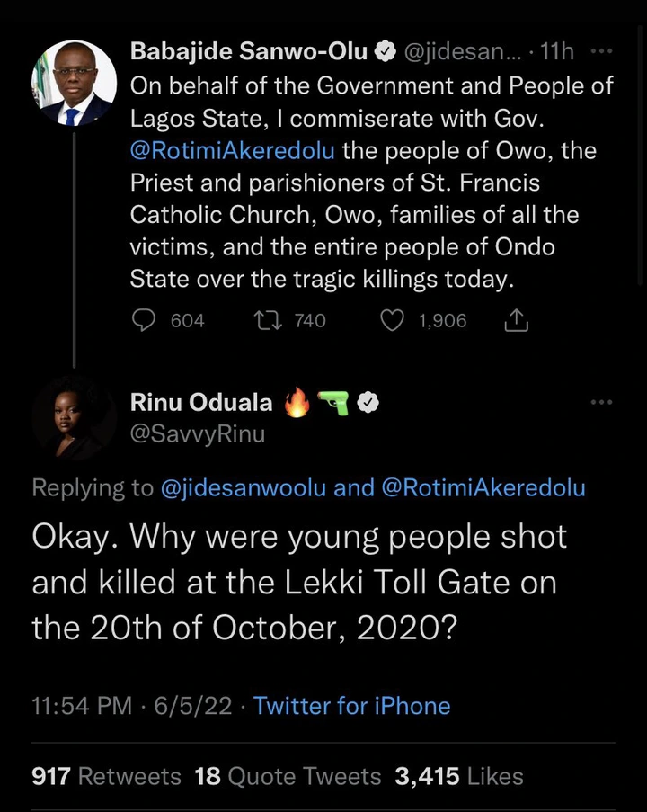Tap the reply icon on Sanwo-Olu's tweet
The image size is (647, 812).
144,320
